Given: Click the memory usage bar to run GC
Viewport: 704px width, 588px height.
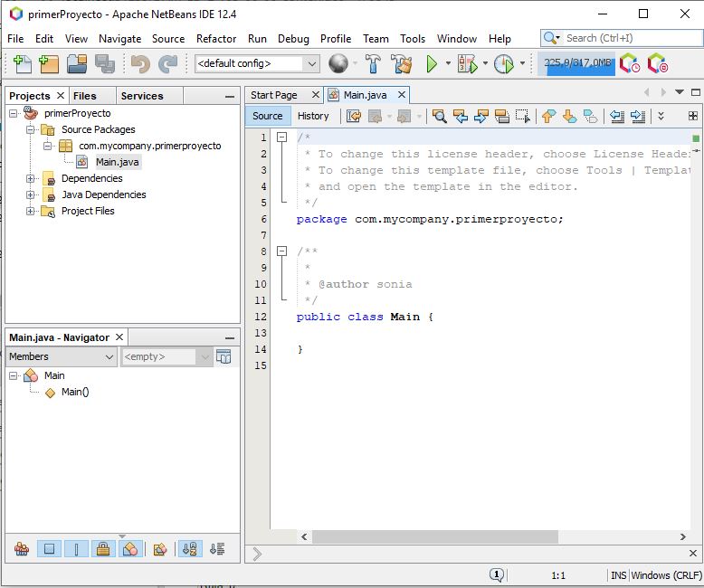Looking at the screenshot, I should click(x=577, y=63).
